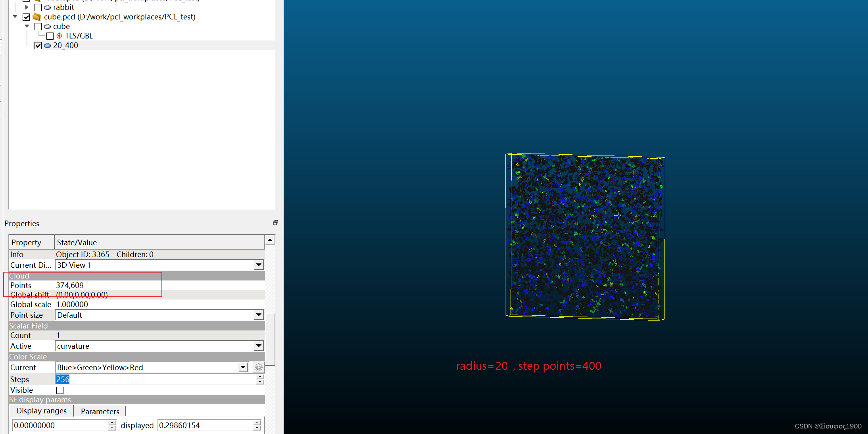Increase Steps value with up arrow
The image size is (868, 434).
tap(260, 377)
